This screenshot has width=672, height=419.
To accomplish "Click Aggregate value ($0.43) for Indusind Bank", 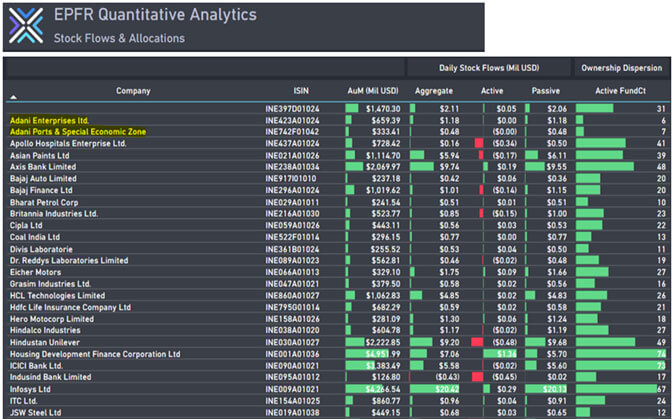I will (447, 377).
